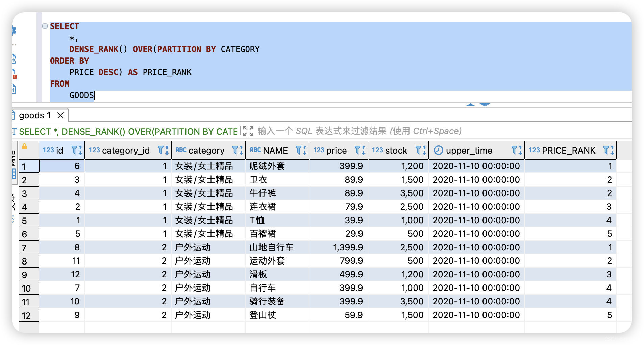Screen dimensions: 644x345
Task: Click the id cell with value 6
Action: pyautogui.click(x=62, y=166)
